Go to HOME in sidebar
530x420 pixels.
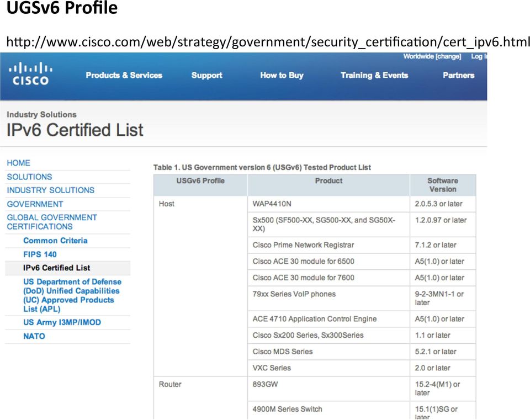coord(19,163)
